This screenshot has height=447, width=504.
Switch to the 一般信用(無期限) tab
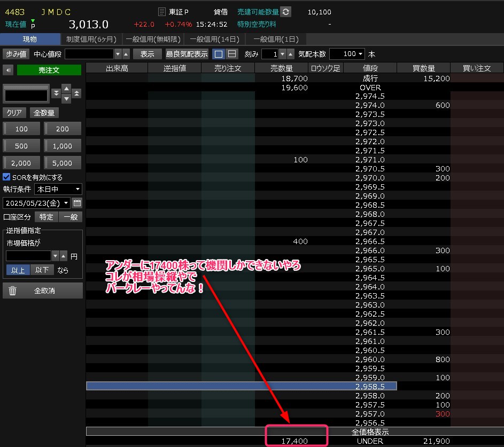(x=153, y=39)
